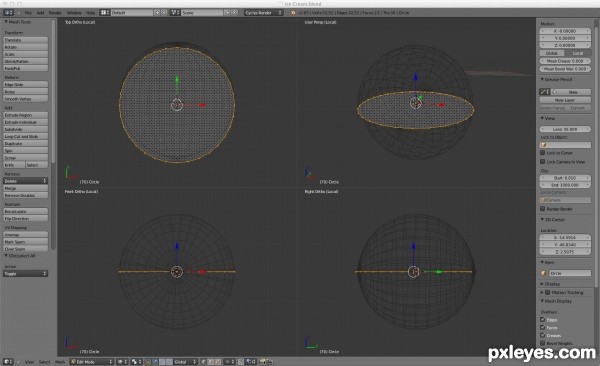Open the viewport shading selector
The image size is (600, 366).
122,362
